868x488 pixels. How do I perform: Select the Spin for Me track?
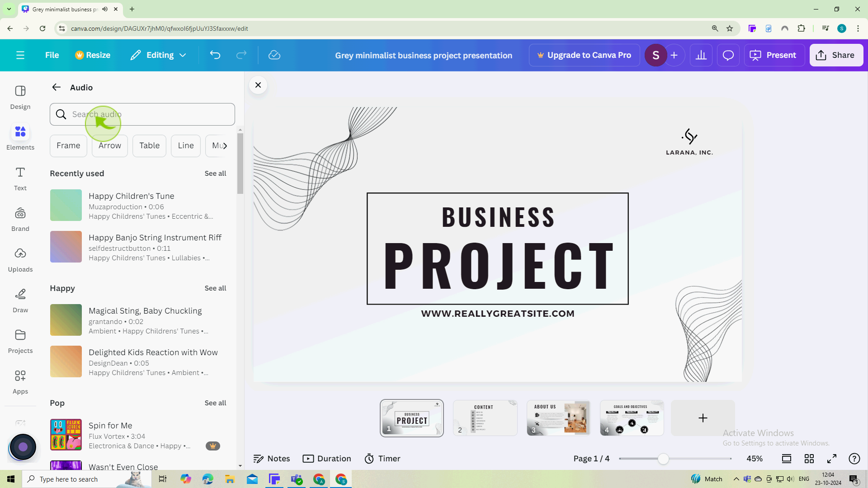(x=138, y=435)
